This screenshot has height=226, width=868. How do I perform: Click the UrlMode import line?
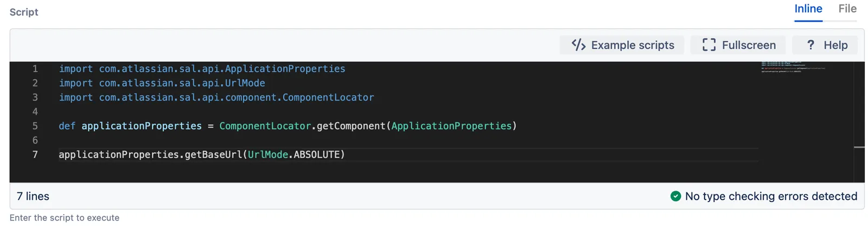(x=162, y=83)
